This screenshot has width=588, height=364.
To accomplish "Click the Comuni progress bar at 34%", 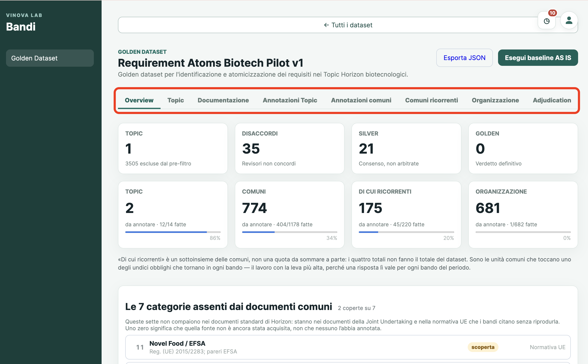I will (x=289, y=232).
